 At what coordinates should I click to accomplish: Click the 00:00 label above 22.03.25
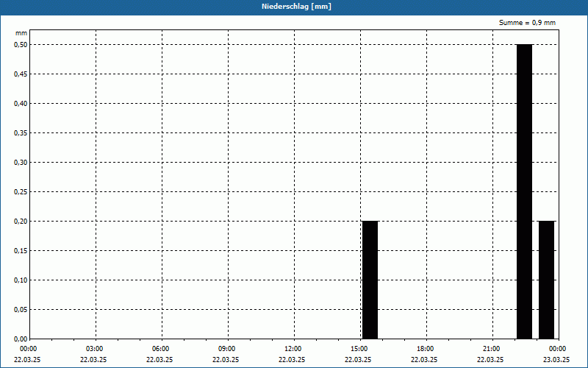(29, 349)
